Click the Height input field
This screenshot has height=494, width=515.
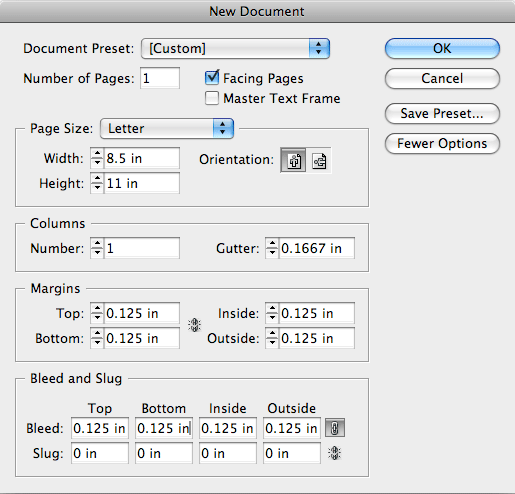[142, 183]
